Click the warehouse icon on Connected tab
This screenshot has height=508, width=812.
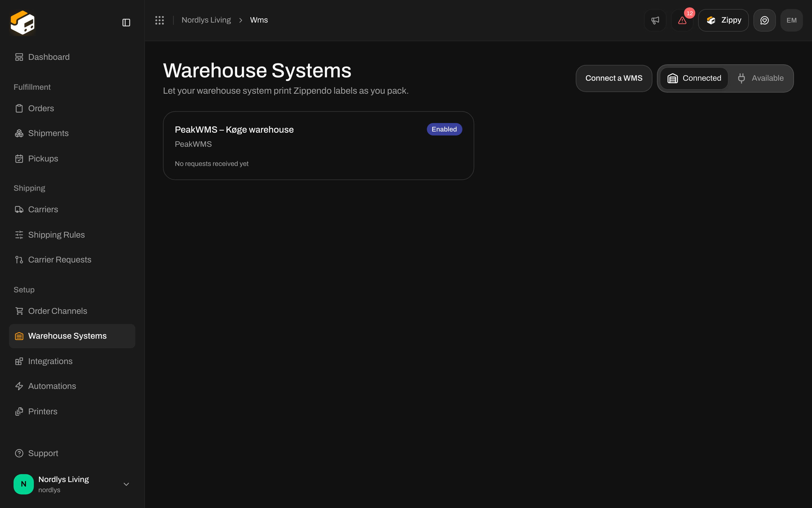pyautogui.click(x=673, y=78)
